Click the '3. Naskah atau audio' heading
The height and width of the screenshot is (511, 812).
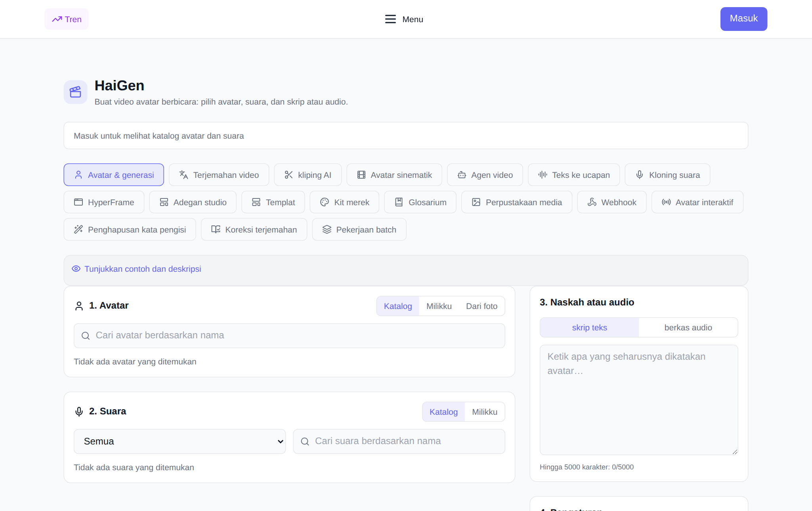tap(587, 302)
